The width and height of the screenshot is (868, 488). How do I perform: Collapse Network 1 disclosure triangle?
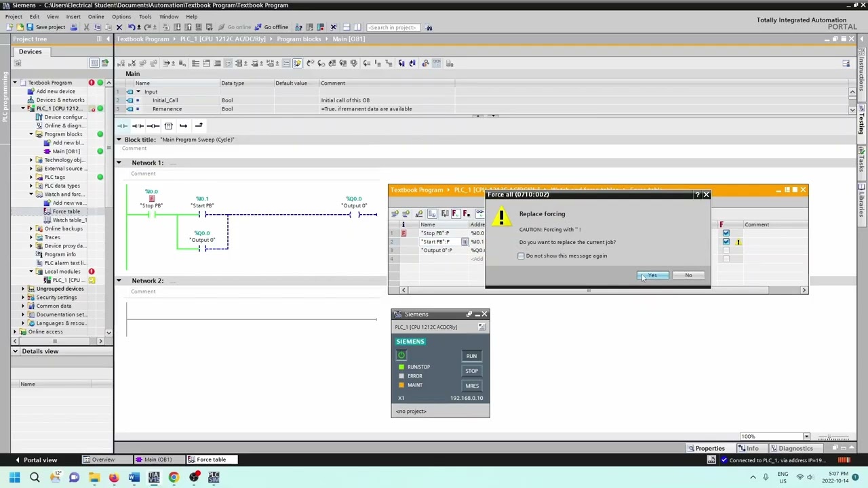pos(119,163)
